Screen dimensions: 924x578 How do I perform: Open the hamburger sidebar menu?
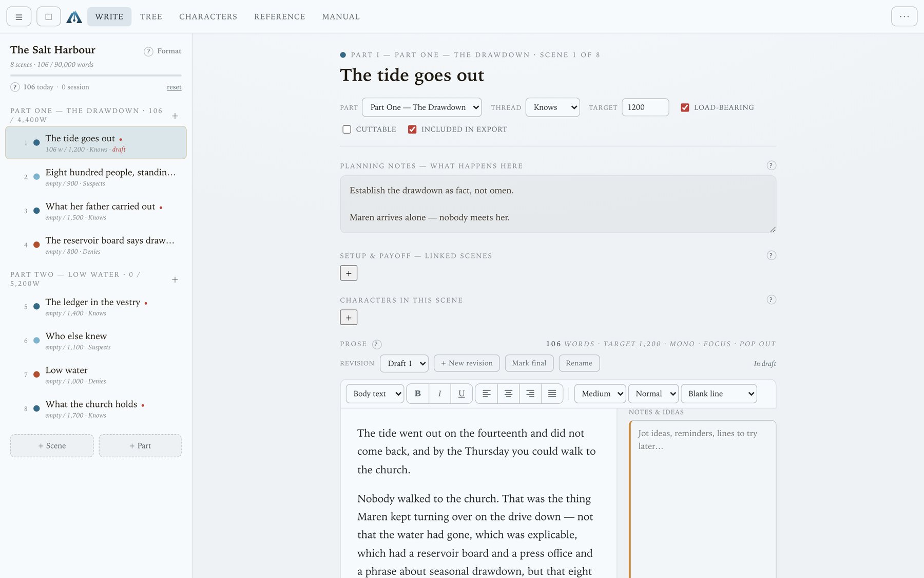tap(19, 16)
